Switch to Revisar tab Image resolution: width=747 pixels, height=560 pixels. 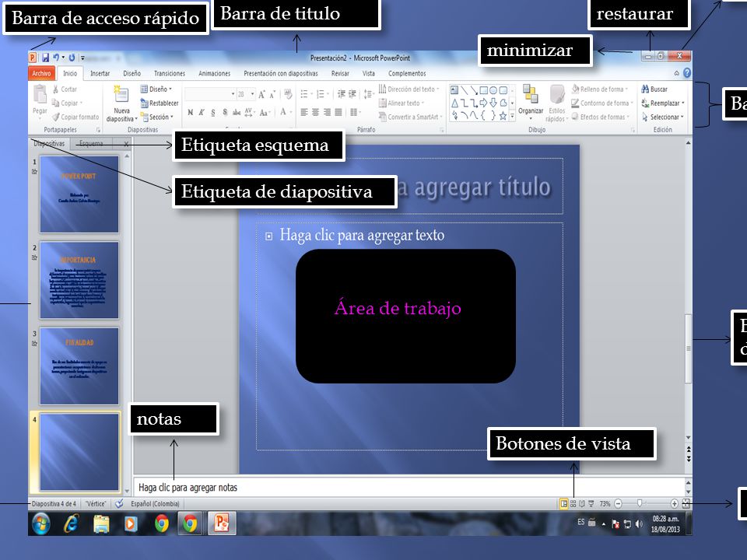coord(340,73)
